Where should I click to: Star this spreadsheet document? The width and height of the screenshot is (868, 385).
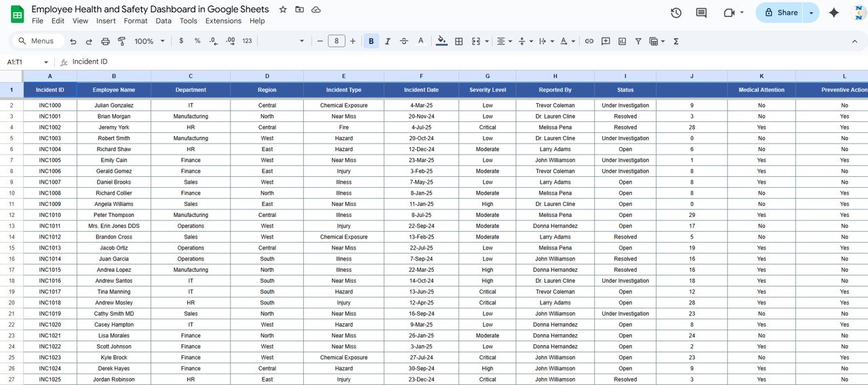click(x=283, y=9)
